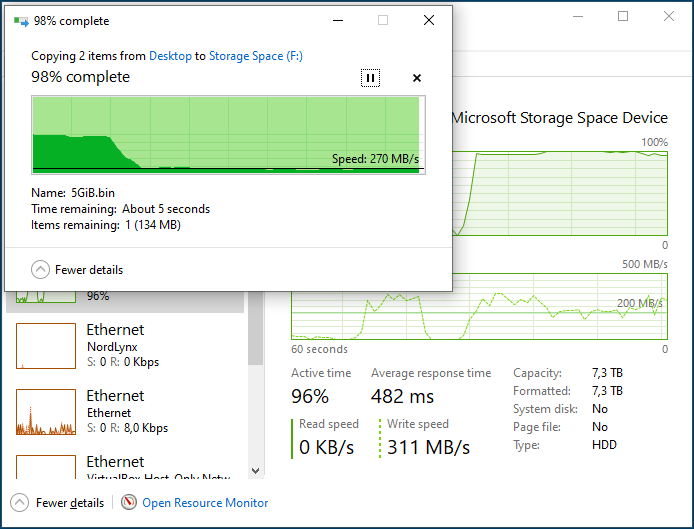Click the disk transfer rate graph
This screenshot has width=694, height=529.
(x=479, y=306)
